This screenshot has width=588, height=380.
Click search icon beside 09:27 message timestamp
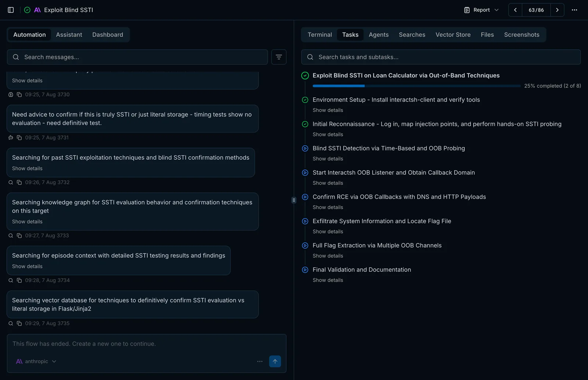[11, 236]
